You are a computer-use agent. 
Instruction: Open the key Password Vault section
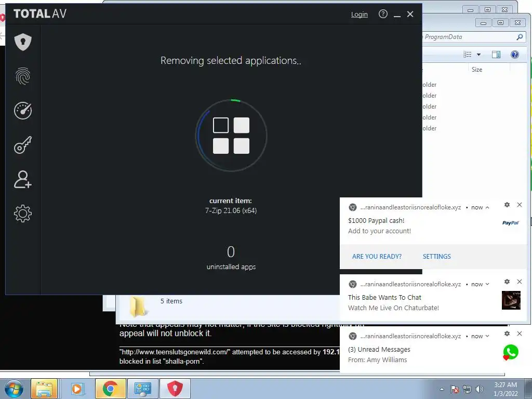pos(23,145)
